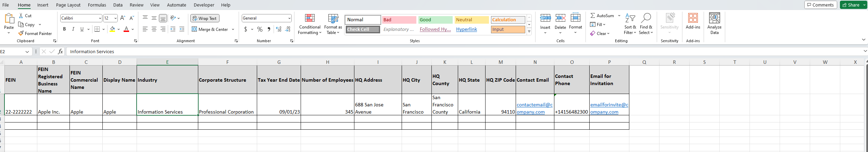The width and height of the screenshot is (868, 152).
Task: Increase font size with the larger A icon
Action: [x=123, y=18]
